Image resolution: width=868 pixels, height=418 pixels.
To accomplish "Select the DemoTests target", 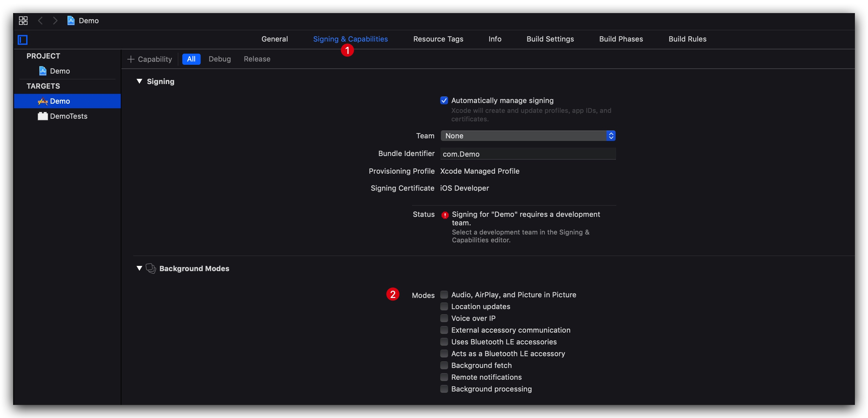I will point(68,116).
